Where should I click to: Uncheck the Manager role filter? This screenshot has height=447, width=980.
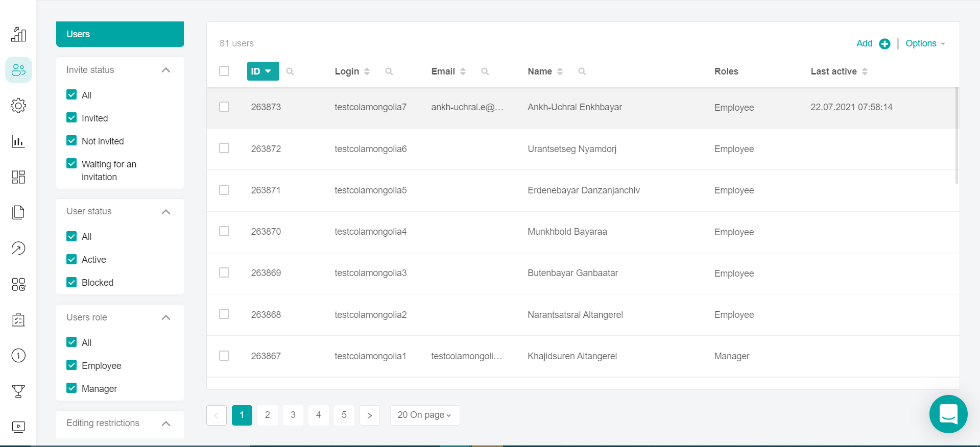[71, 388]
